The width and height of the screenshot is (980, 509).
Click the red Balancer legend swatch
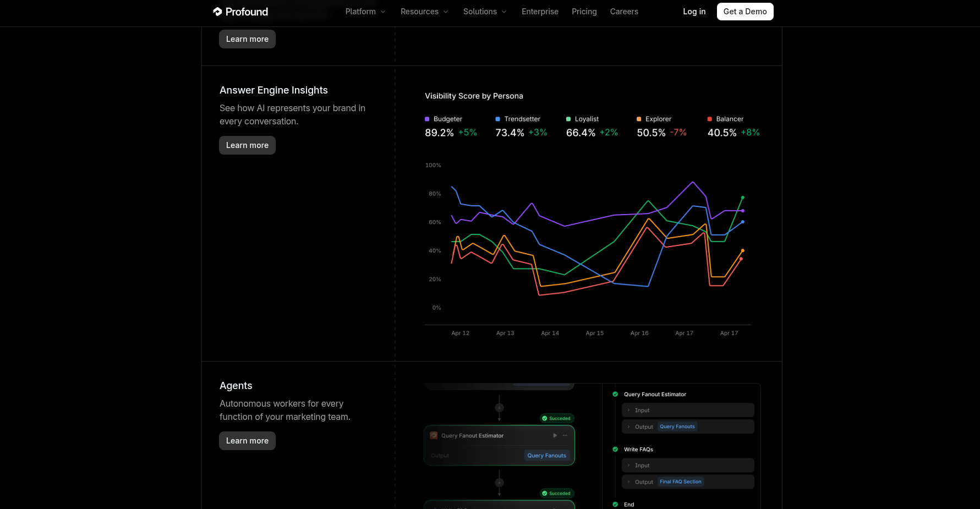(710, 119)
